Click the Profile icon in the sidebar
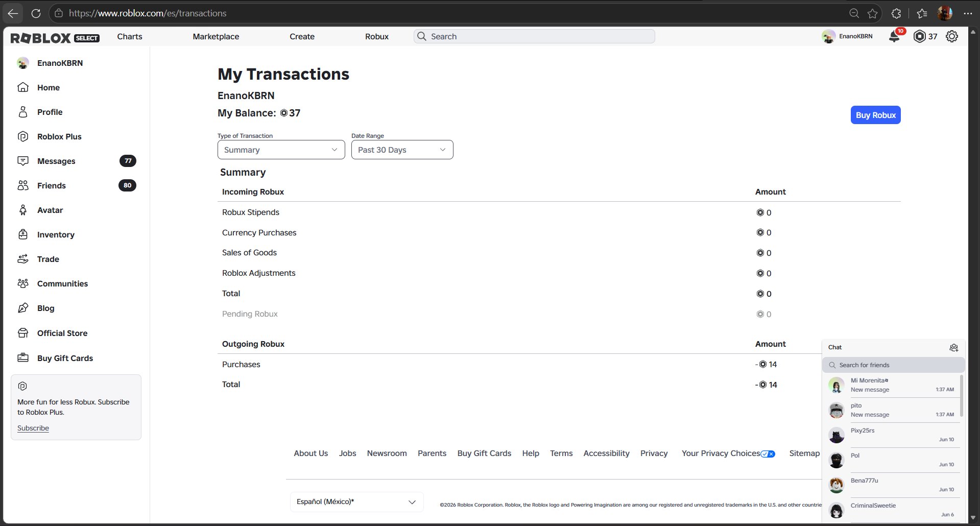The width and height of the screenshot is (980, 526). 23,112
